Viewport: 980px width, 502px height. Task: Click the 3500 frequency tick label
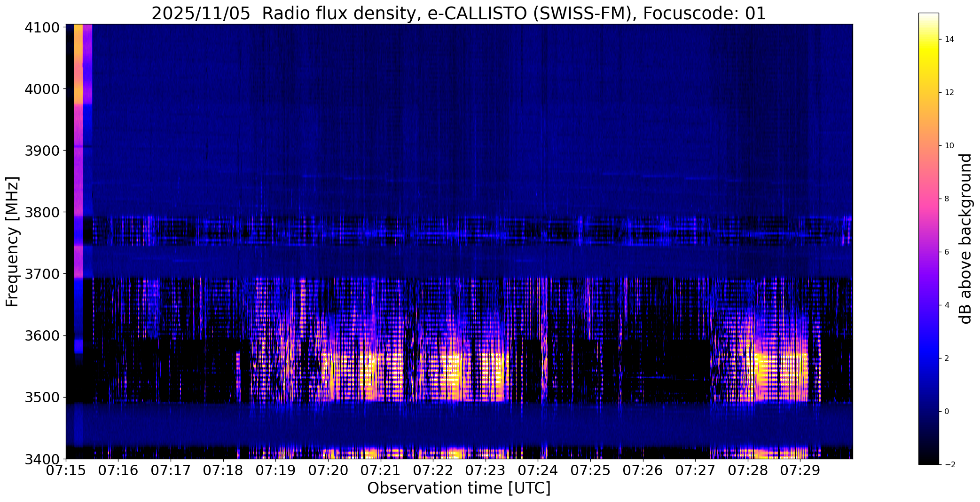(x=42, y=397)
